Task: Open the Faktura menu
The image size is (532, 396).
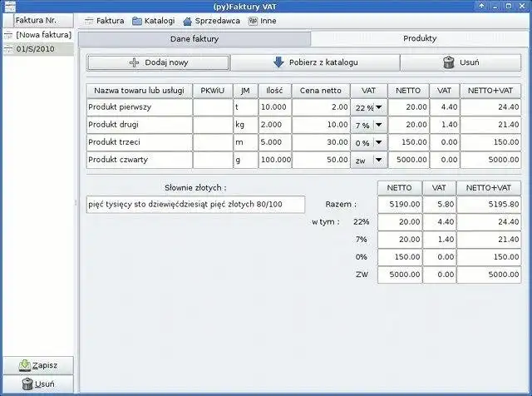Action: tap(104, 21)
